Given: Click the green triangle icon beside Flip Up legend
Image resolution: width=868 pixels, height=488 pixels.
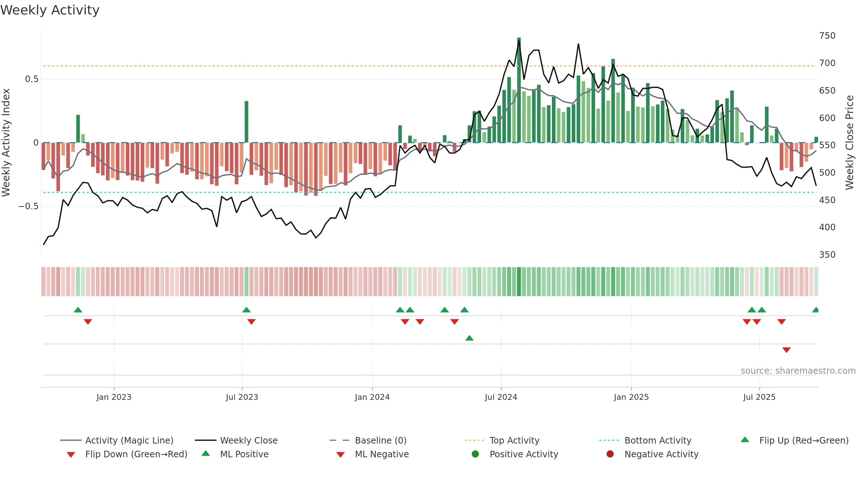Looking at the screenshot, I should (x=745, y=440).
